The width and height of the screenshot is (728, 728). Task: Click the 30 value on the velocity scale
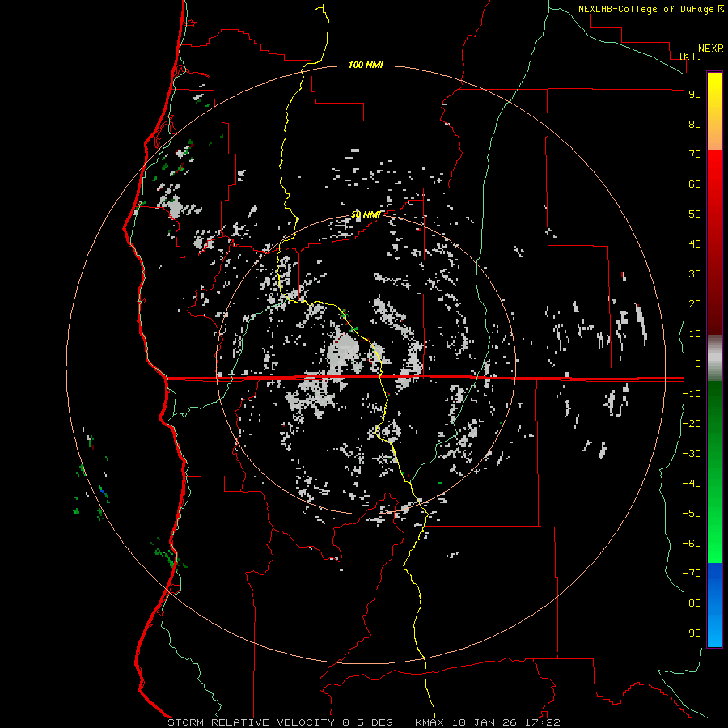[695, 274]
